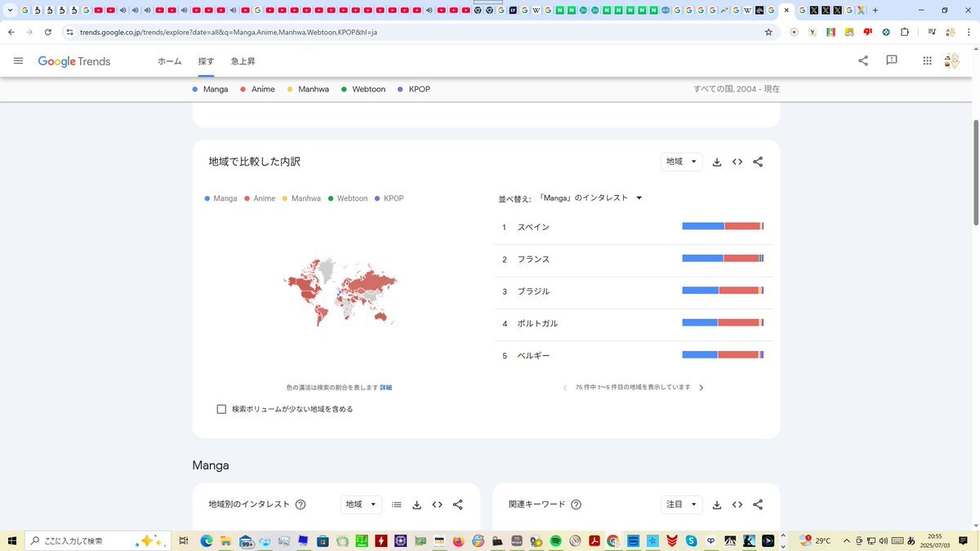The height and width of the screenshot is (551, 980).
Task: Select the ブラジル row
Action: (x=633, y=291)
